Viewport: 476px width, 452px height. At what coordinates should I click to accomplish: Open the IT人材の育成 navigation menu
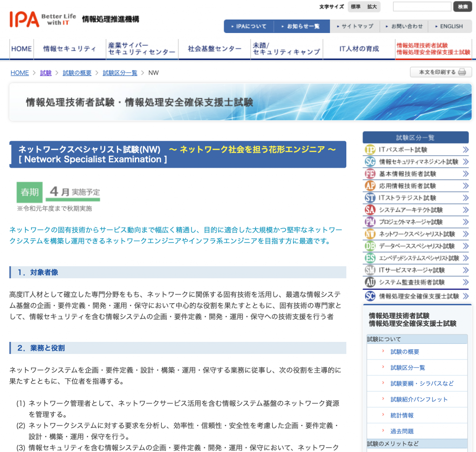click(359, 49)
